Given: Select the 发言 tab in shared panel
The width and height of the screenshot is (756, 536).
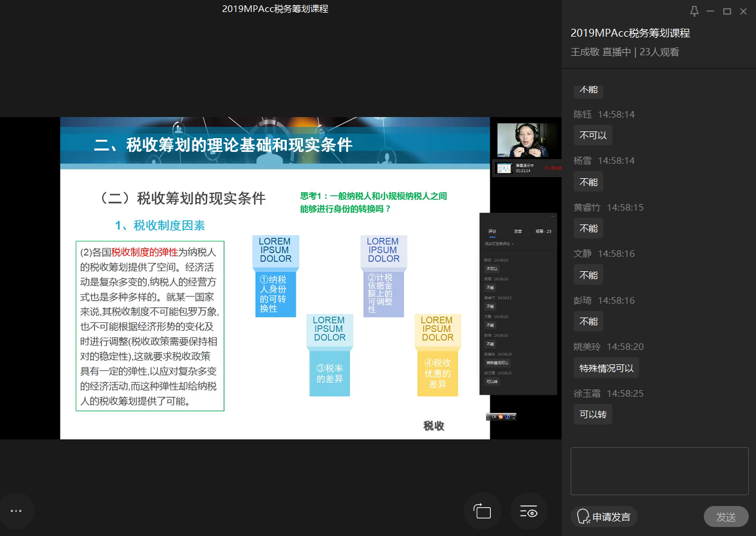Looking at the screenshot, I should [x=518, y=231].
